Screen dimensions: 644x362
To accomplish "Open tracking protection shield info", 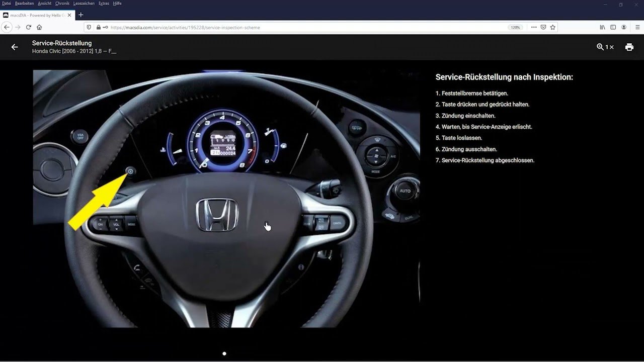I will coord(89,27).
